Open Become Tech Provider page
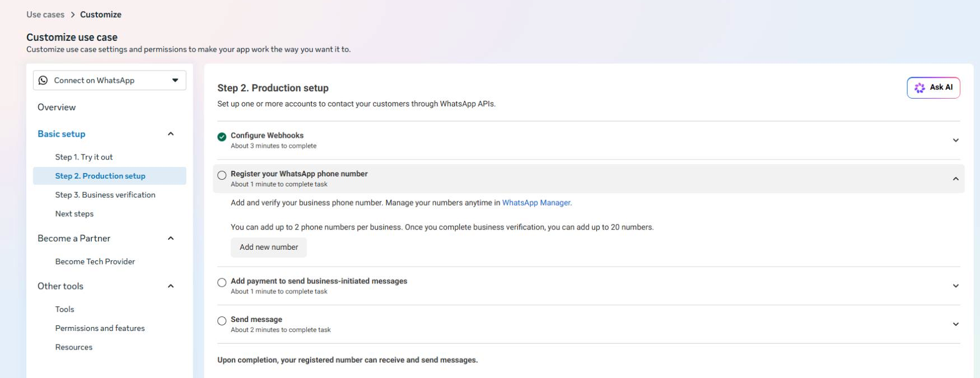The height and width of the screenshot is (378, 980). pyautogui.click(x=95, y=262)
